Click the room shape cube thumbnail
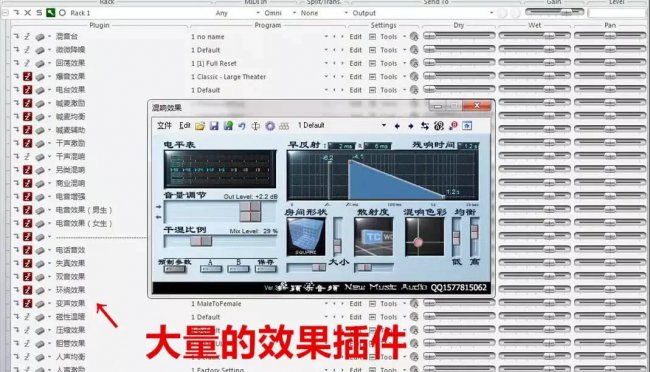This screenshot has width=650, height=372. pos(306,236)
